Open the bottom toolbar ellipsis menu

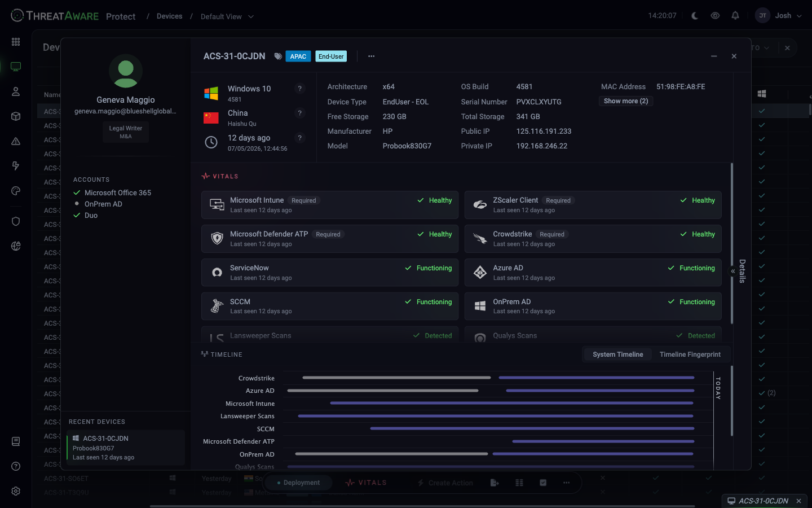coord(567,483)
